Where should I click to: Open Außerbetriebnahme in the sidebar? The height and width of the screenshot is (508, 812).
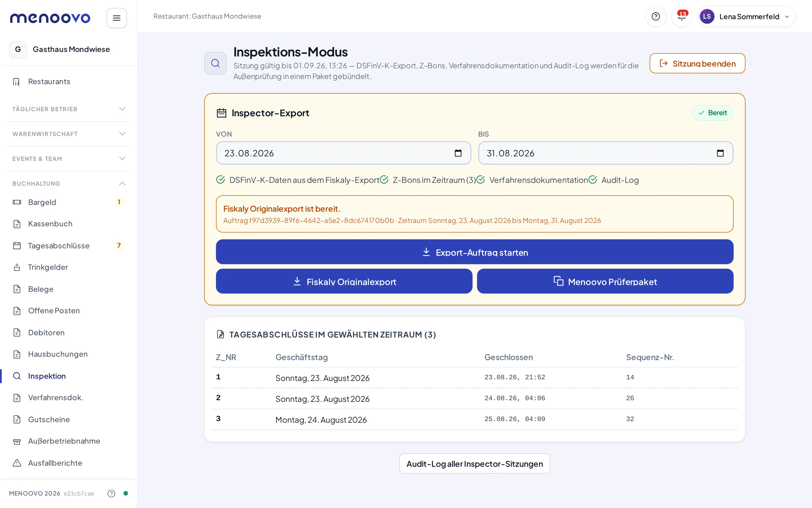[x=69, y=441]
